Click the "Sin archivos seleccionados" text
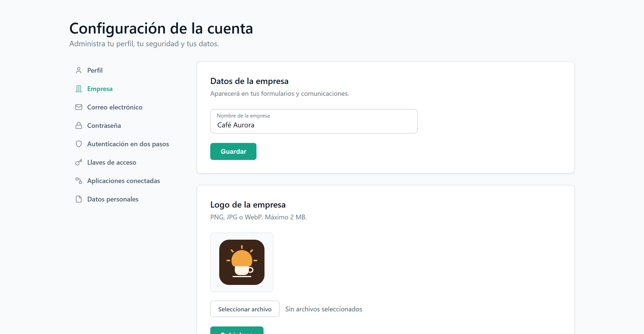The width and height of the screenshot is (644, 334). pos(323,309)
